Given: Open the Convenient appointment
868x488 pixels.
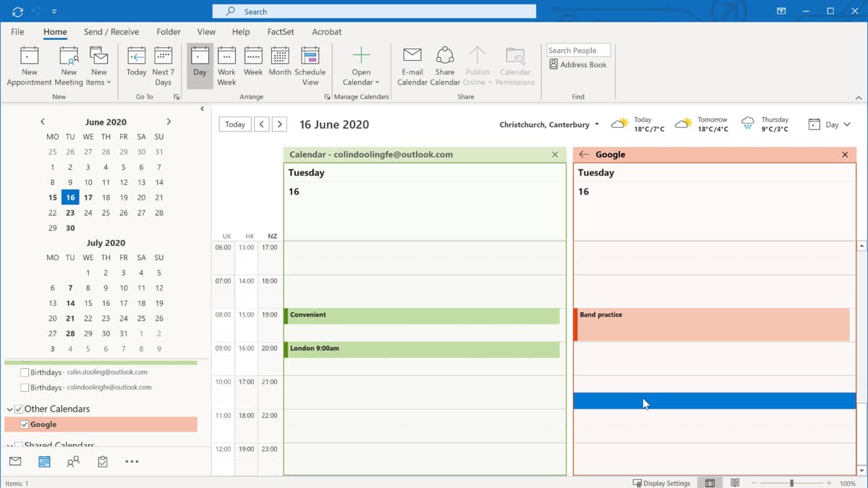Looking at the screenshot, I should point(422,316).
